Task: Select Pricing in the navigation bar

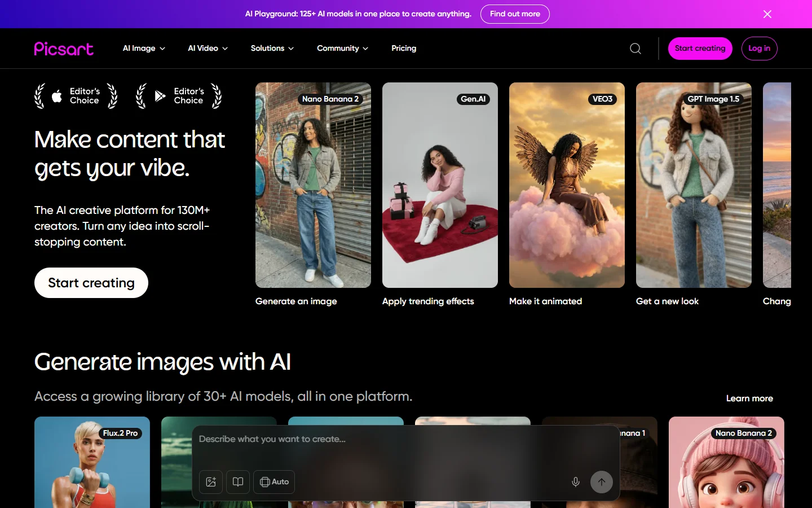Action: 403,49
